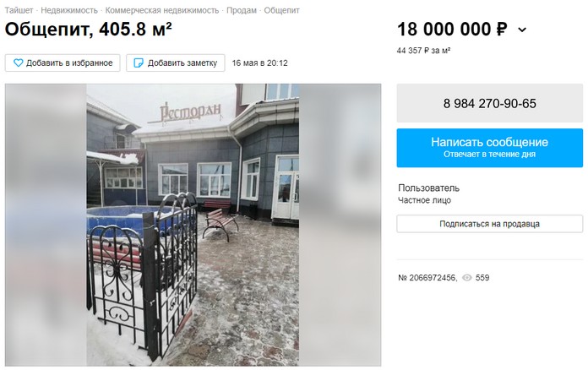Subscribe via Подписаться на продавца
The image size is (588, 370).
(490, 224)
